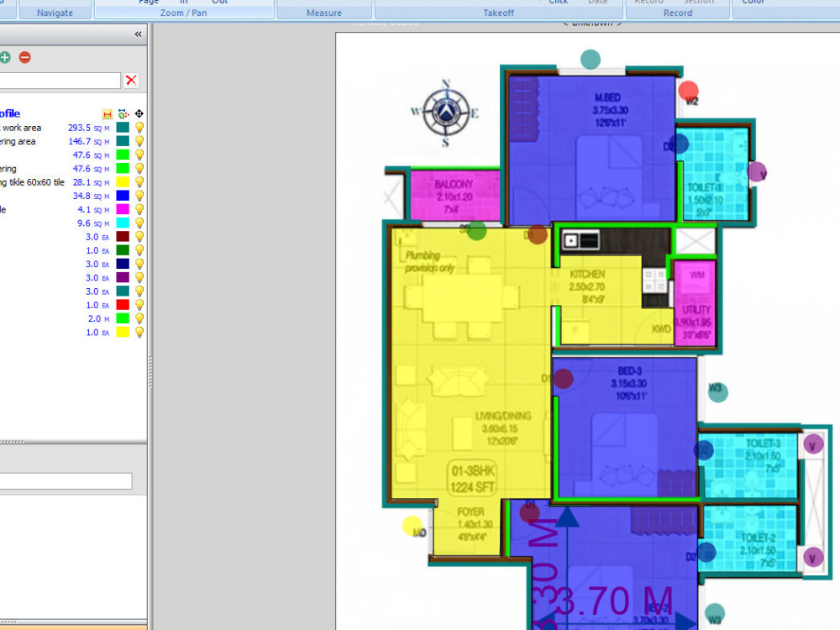840x630 pixels.
Task: Focus the search box beside red X
Action: (x=60, y=81)
